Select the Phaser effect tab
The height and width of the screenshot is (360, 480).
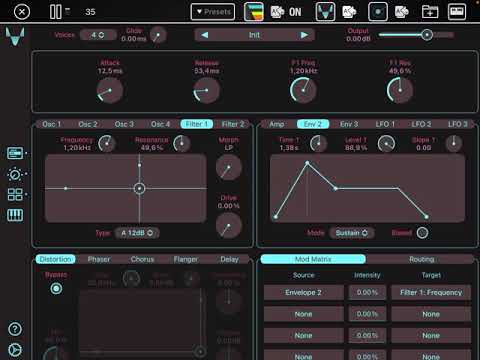point(99,259)
